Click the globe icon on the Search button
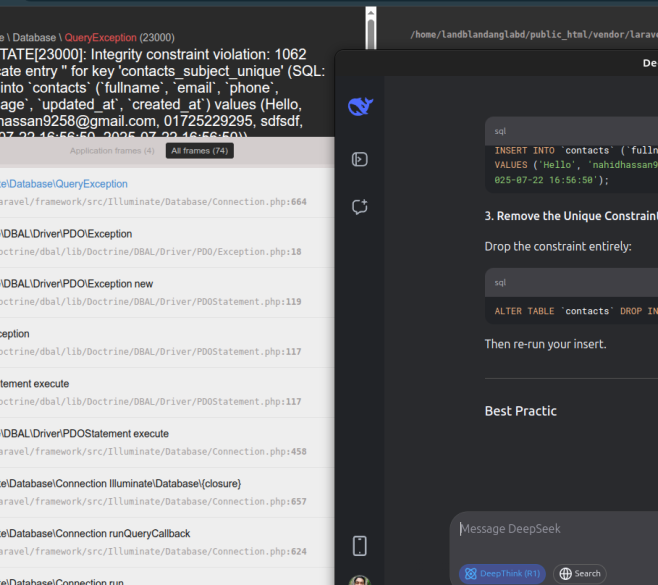The width and height of the screenshot is (658, 585). pos(565,574)
